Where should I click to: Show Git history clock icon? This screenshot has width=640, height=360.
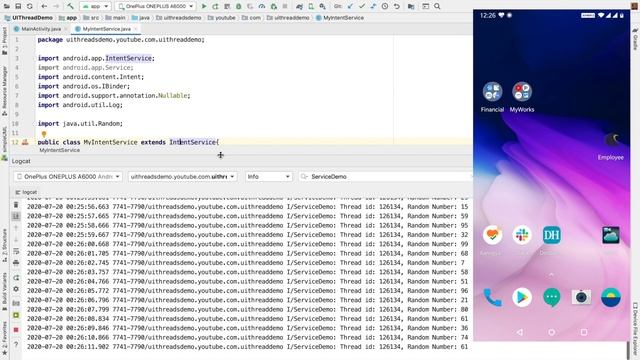point(385,6)
